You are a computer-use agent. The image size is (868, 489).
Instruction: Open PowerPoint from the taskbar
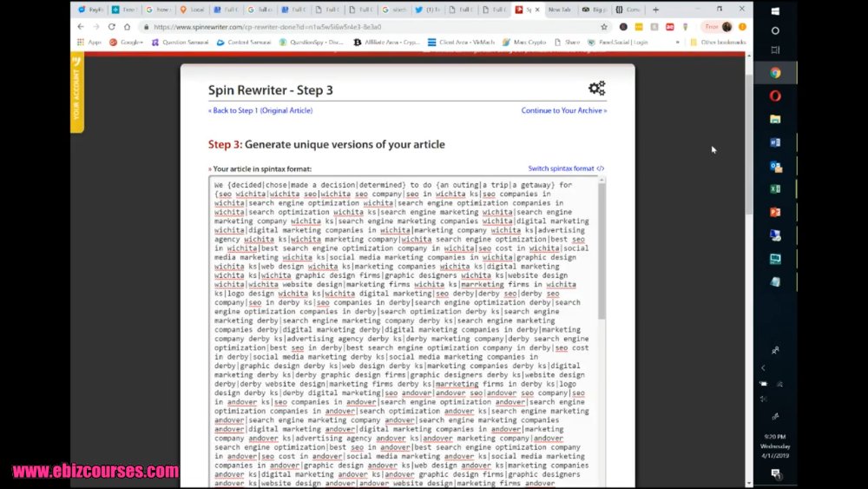coord(775,212)
